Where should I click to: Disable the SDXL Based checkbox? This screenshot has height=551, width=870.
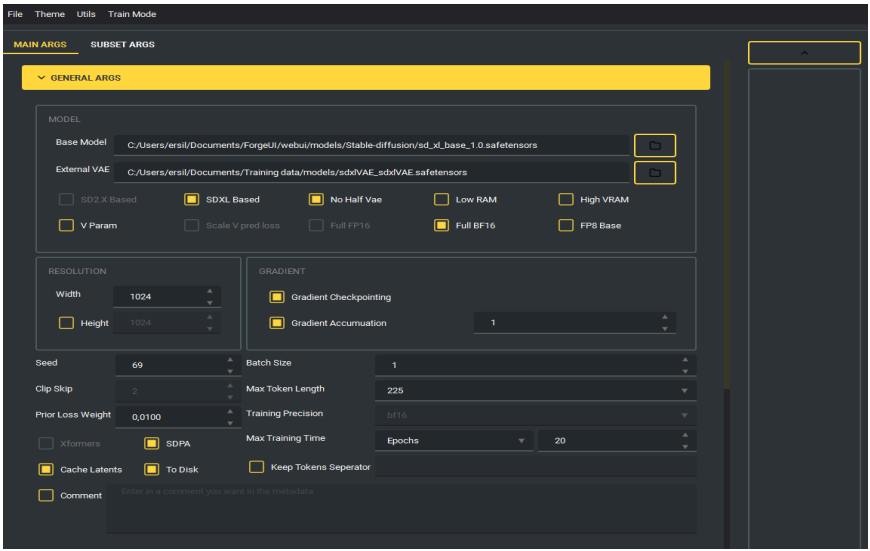click(192, 200)
